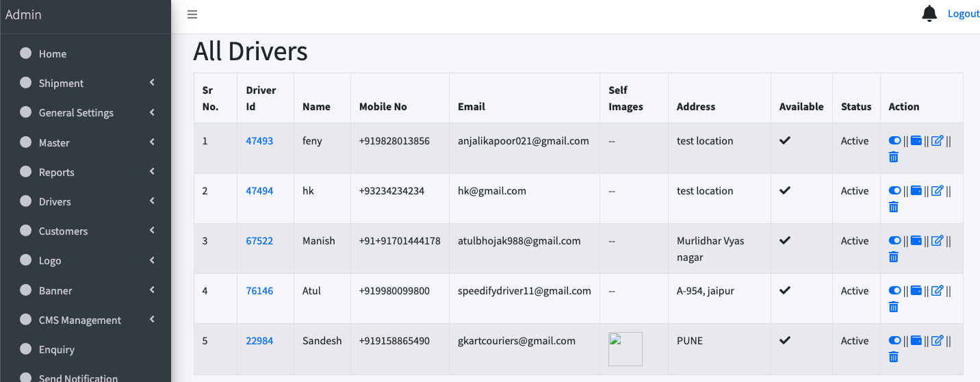This screenshot has height=382, width=980.
Task: Open the Enquiry sidebar item
Action: pos(56,350)
